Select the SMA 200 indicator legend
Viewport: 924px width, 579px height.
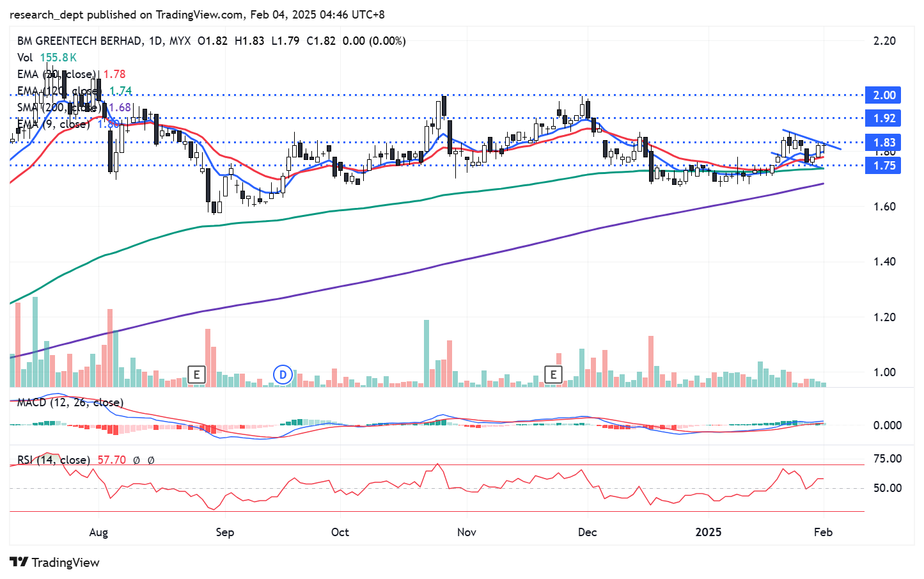[58, 107]
